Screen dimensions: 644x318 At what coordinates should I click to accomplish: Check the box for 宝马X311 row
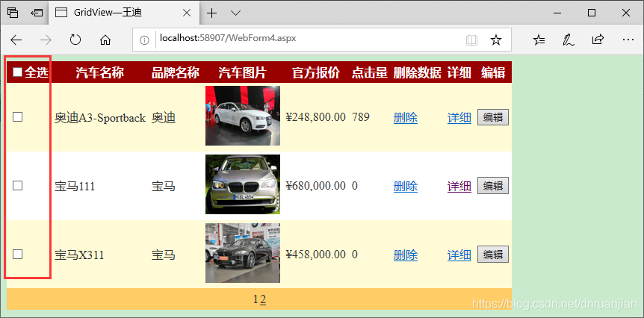coord(17,255)
